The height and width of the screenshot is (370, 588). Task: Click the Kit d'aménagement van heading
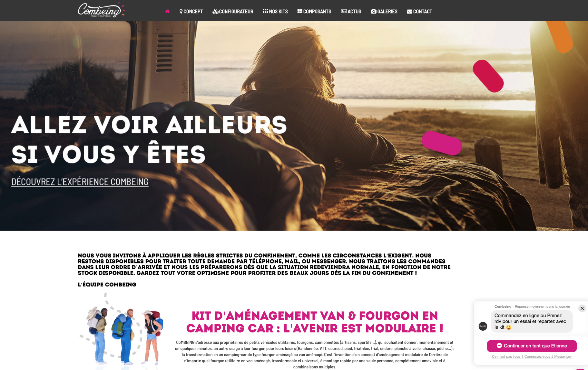(x=315, y=322)
